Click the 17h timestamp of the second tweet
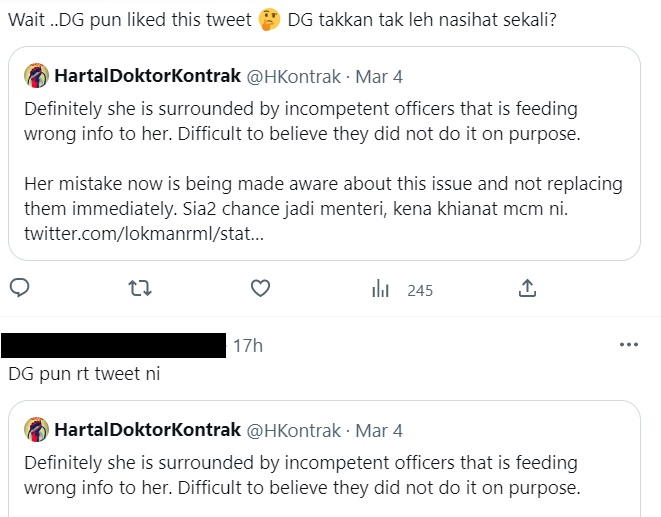Viewport: 661px width, 517px height. point(247,346)
